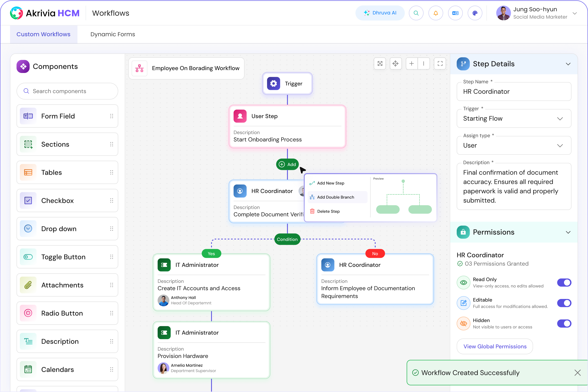Viewport: 588px width, 392px height.
Task: Expand the Permissions panel
Action: point(568,232)
